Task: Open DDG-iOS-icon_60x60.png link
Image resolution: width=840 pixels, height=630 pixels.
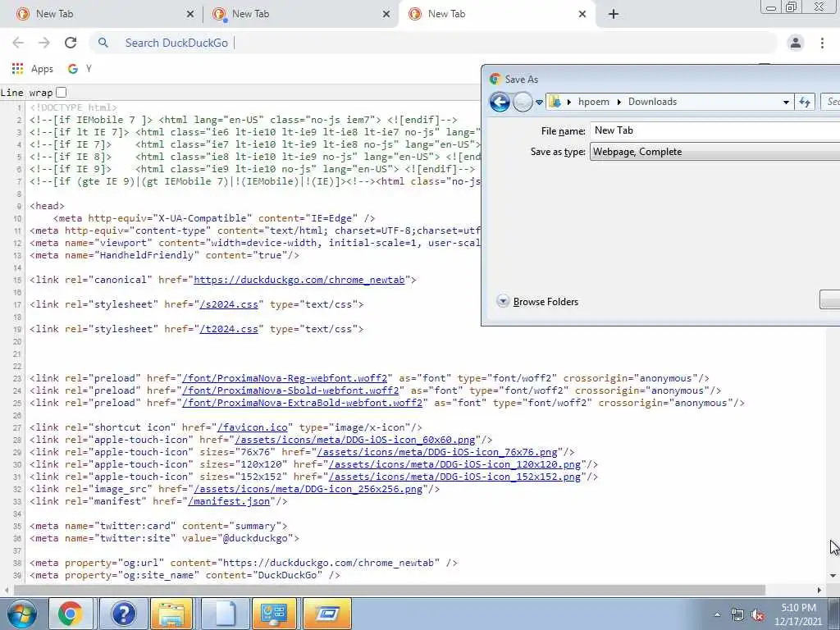Action: coord(355,440)
